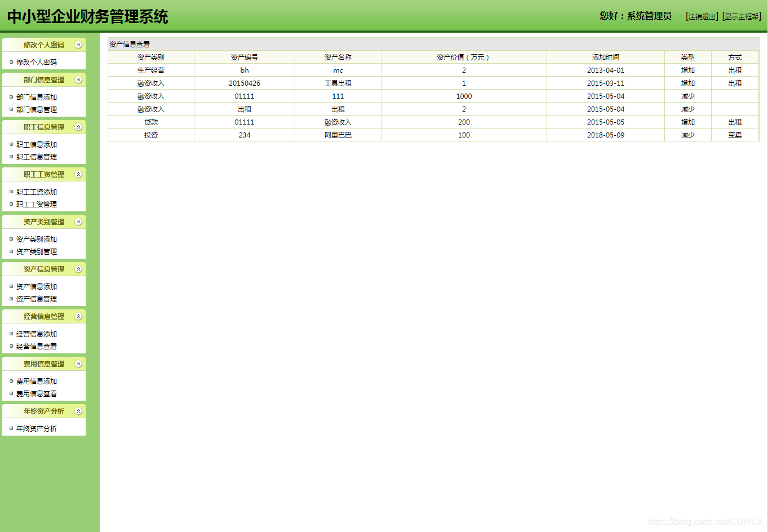Click the 资产信息管理 section header
The height and width of the screenshot is (532, 768).
click(44, 269)
